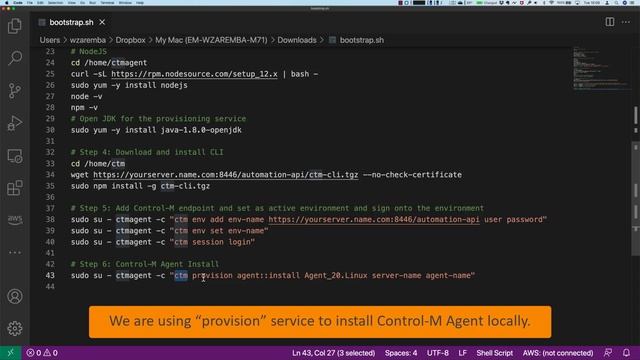Open the Accounts menu icon
Image resolution: width=640 pixels, height=360 pixels.
coord(15,296)
